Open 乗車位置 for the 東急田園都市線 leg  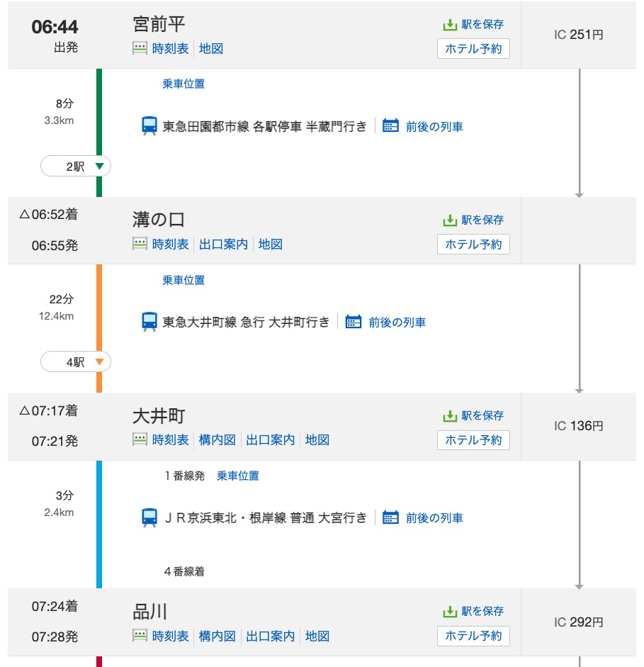click(x=183, y=84)
